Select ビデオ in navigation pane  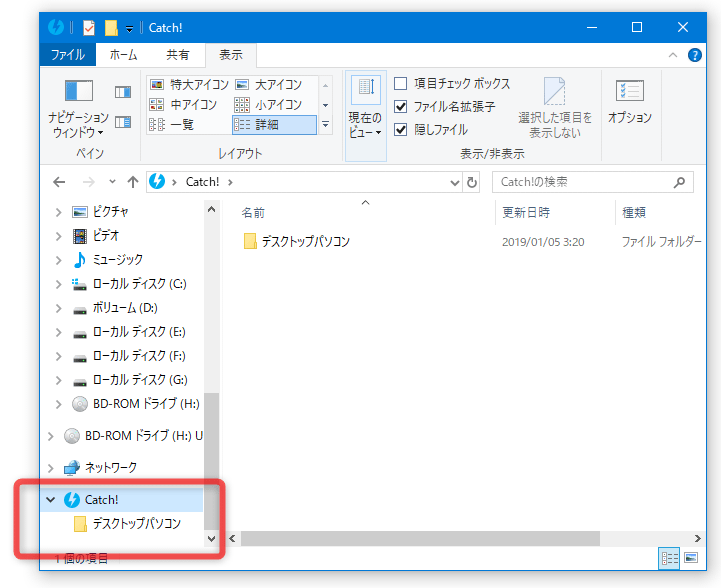click(106, 236)
